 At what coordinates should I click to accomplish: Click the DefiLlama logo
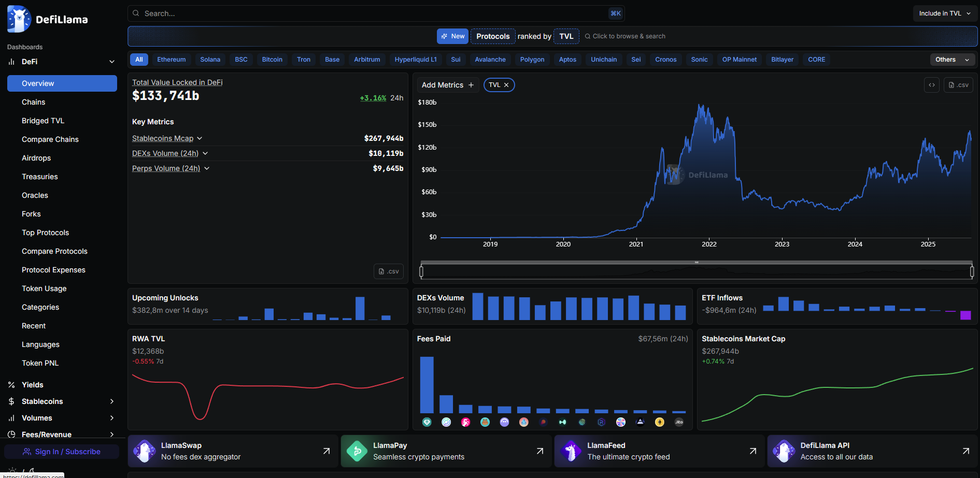tap(48, 19)
